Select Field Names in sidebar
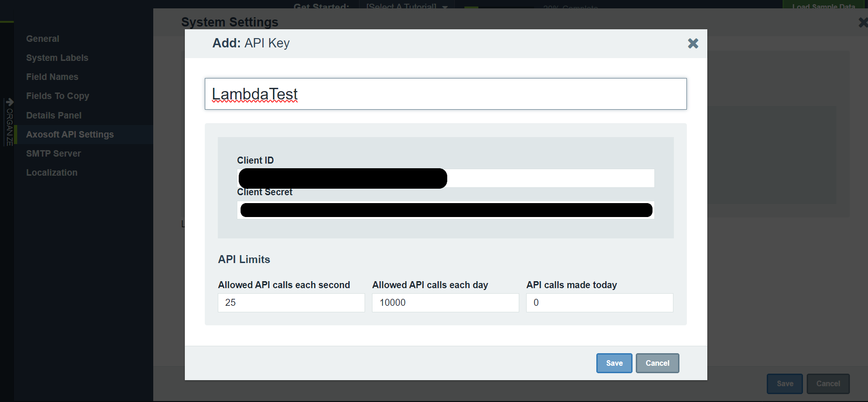This screenshot has height=402, width=868. click(52, 77)
